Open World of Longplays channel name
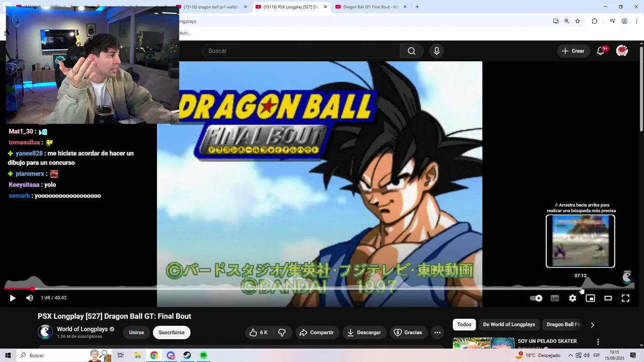 tap(82, 329)
